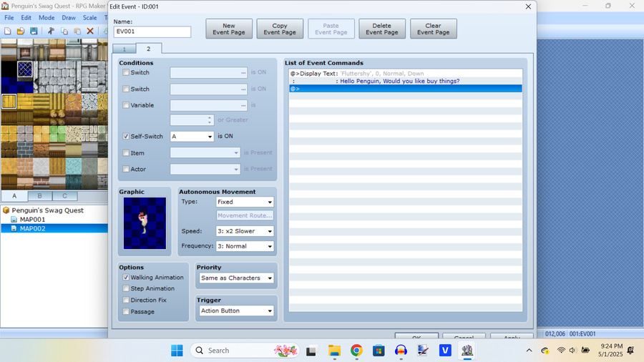Viewport: 644px width, 362px height.
Task: Click the Save Project floppy icon
Action: [34, 31]
